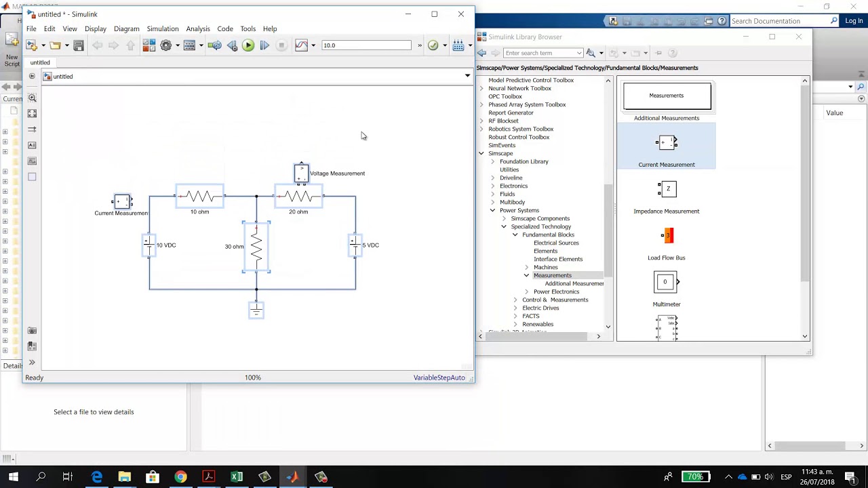This screenshot has height=488, width=868.
Task: Click the Step Forward icon
Action: pos(264,45)
